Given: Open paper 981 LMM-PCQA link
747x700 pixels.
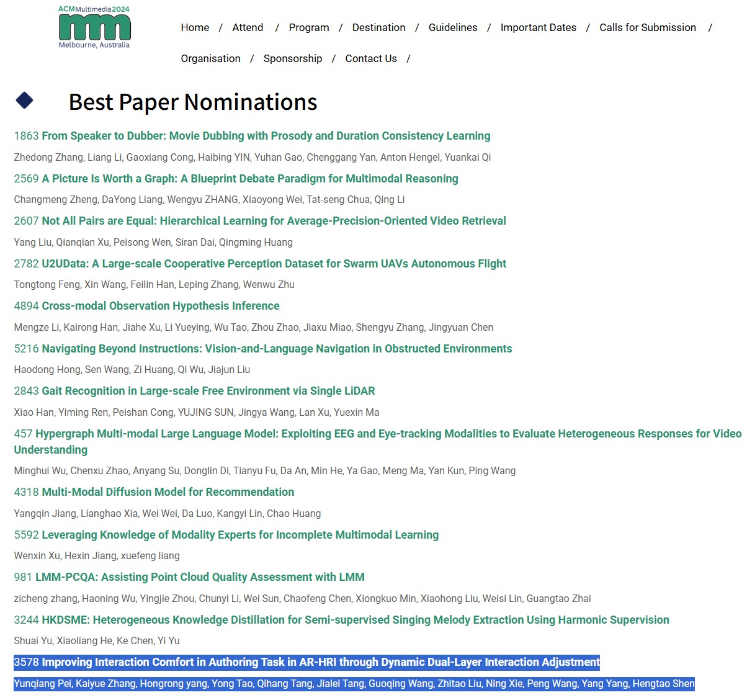Looking at the screenshot, I should 189,577.
